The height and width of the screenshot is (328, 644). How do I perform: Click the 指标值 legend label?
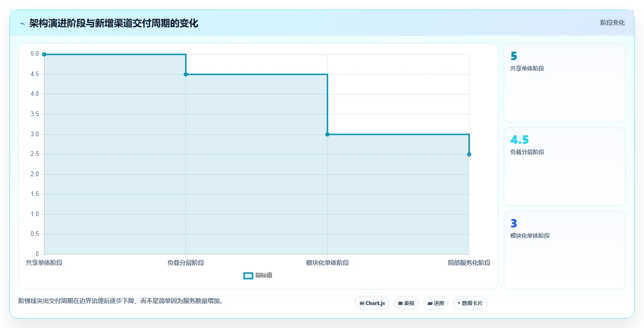[264, 275]
